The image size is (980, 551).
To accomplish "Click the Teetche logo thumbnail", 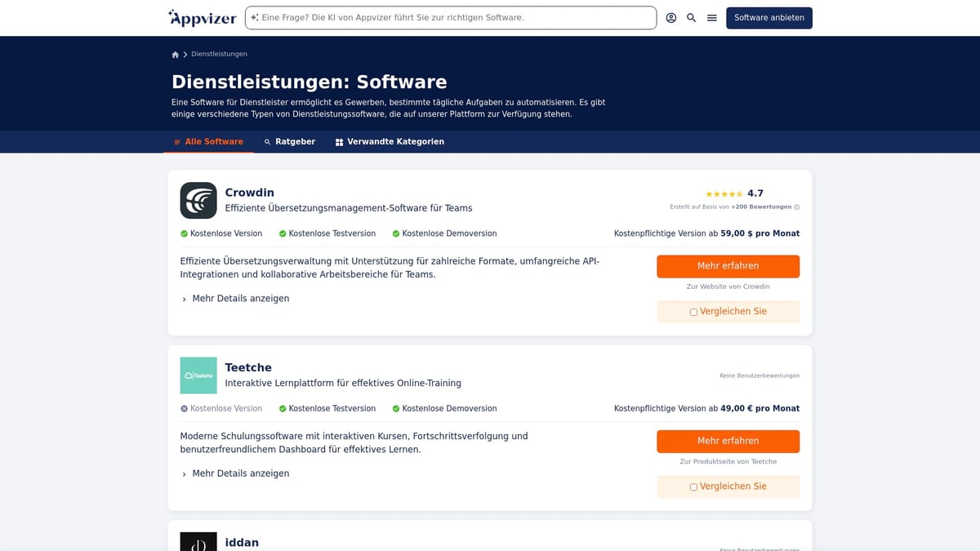I will coord(198,375).
